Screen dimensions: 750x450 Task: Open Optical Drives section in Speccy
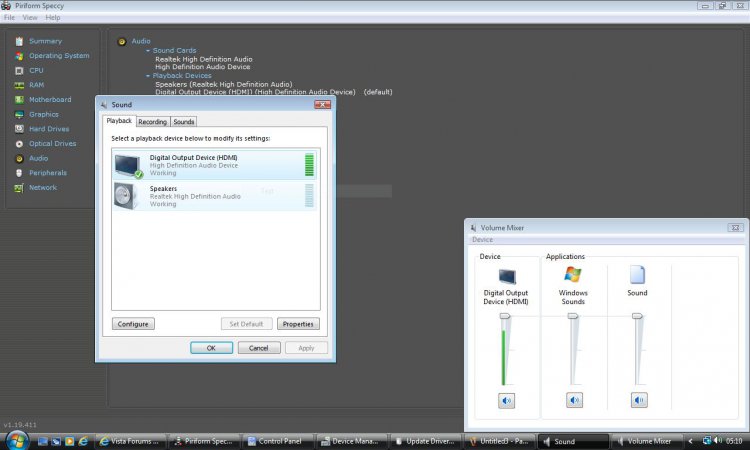click(52, 143)
